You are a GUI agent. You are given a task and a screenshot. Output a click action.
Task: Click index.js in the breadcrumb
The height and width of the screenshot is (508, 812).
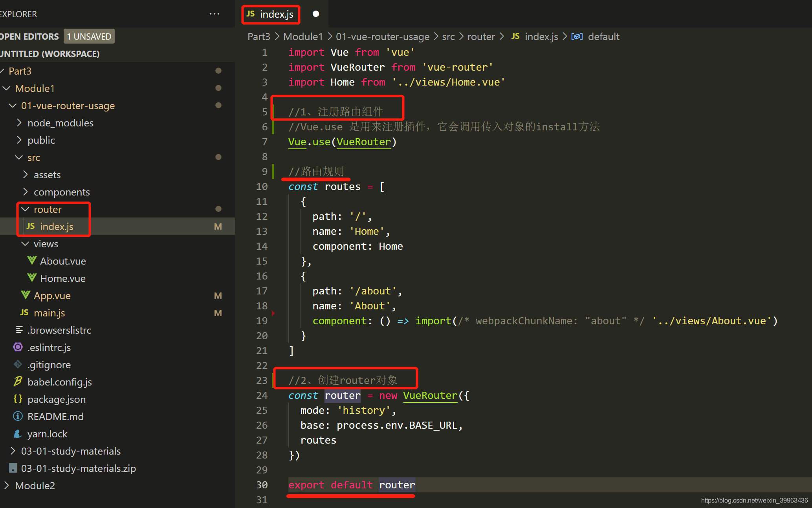pos(541,37)
